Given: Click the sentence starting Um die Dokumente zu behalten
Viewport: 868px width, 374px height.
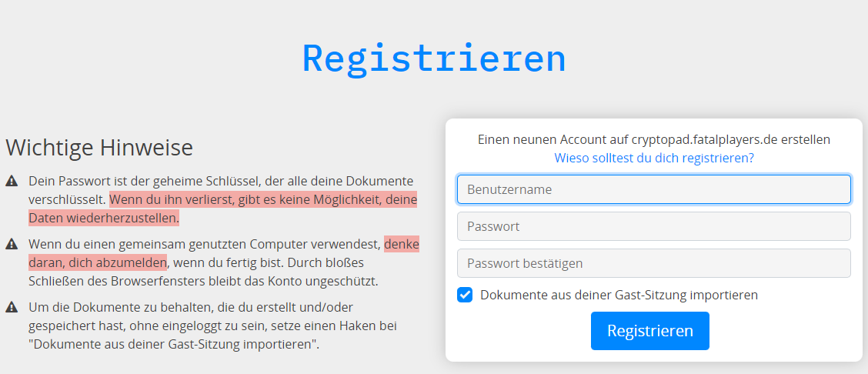Looking at the screenshot, I should tap(212, 326).
